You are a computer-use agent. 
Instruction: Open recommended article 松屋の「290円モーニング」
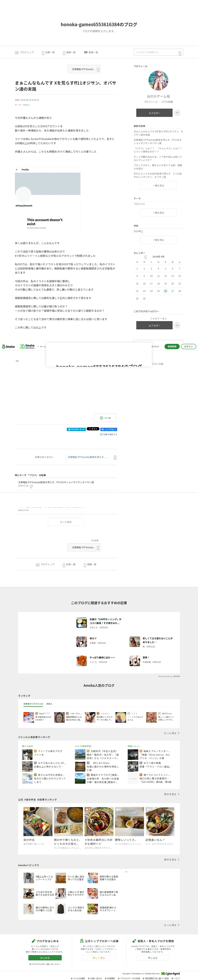pos(99,623)
